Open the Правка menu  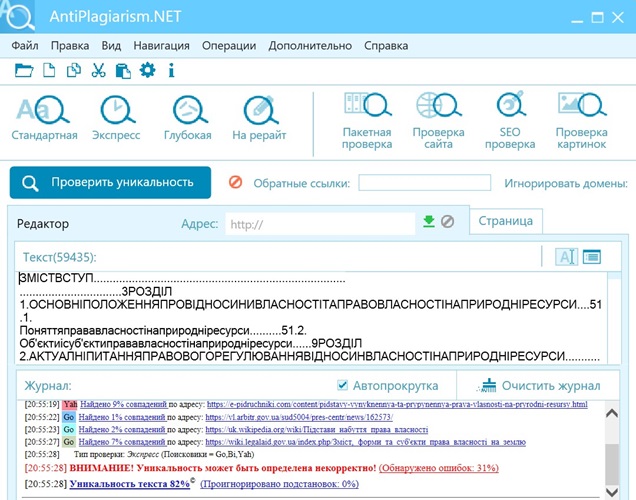(70, 45)
